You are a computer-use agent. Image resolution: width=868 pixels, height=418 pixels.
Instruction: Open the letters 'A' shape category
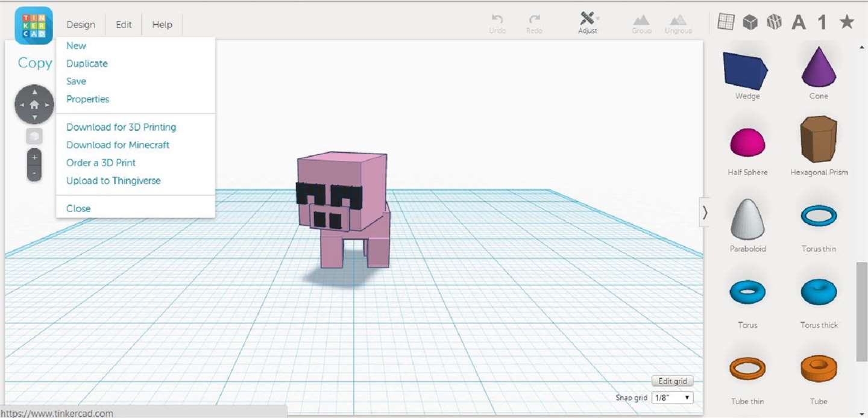point(799,23)
